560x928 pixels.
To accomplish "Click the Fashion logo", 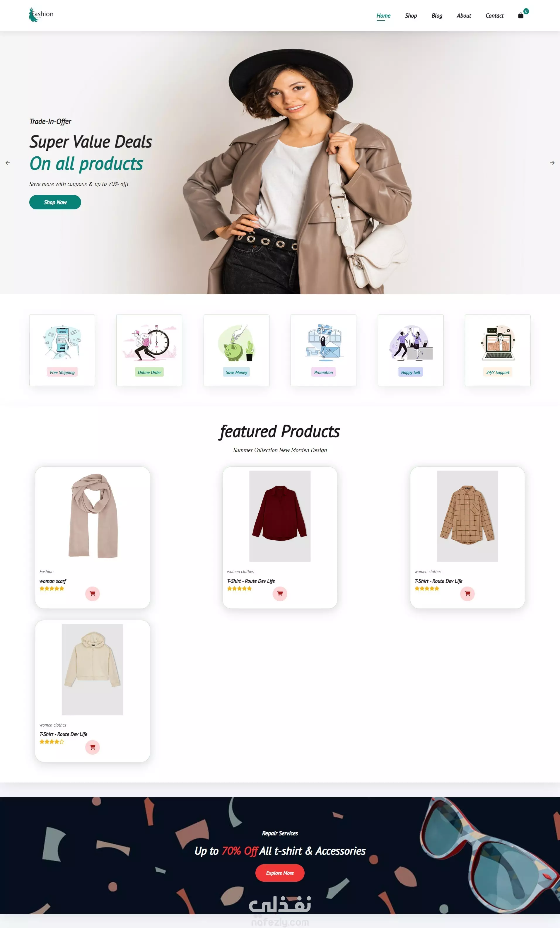I will point(41,15).
